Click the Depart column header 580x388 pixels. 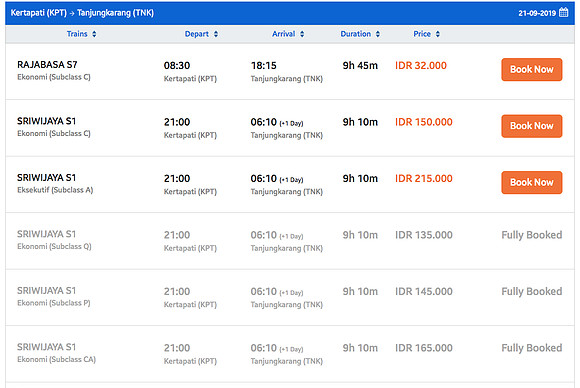click(x=197, y=34)
